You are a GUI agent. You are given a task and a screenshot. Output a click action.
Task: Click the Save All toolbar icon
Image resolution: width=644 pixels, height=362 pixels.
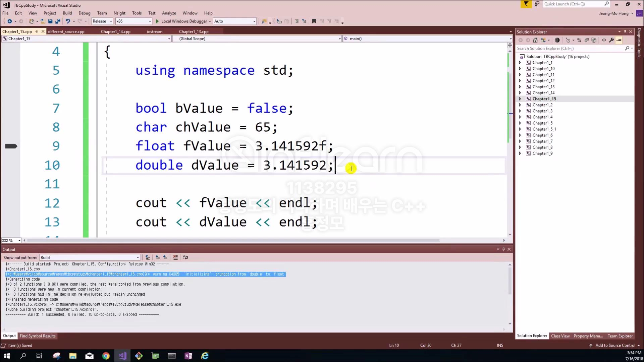58,21
